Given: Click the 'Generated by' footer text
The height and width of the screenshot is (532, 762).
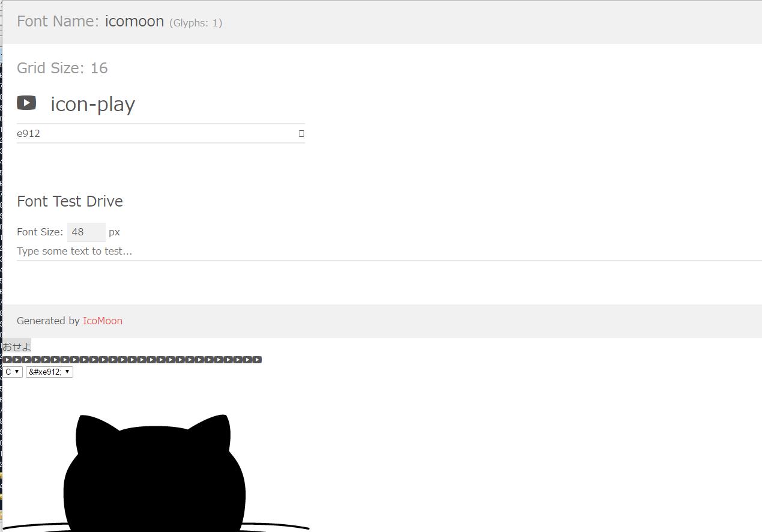Looking at the screenshot, I should click(48, 321).
